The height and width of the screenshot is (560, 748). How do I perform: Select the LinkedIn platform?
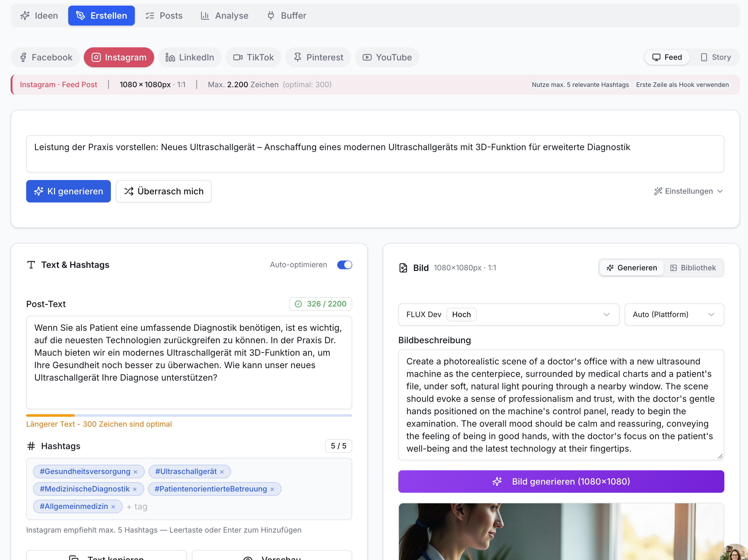[x=190, y=57]
